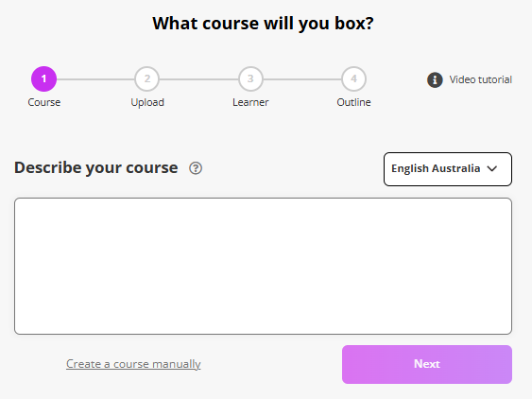Click the Video tutorial text link
Image resolution: width=532 pixels, height=399 pixels.
(x=480, y=79)
